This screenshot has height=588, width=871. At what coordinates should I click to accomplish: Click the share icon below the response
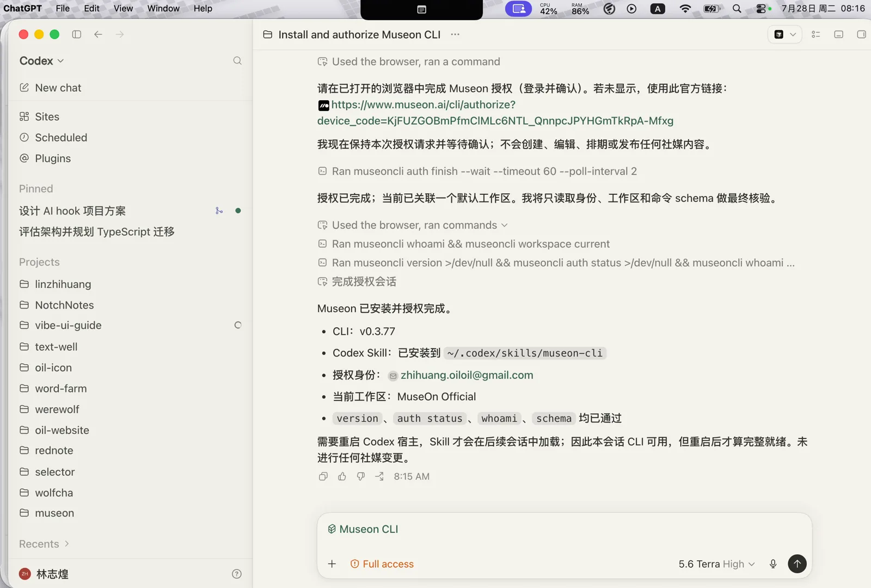(379, 476)
